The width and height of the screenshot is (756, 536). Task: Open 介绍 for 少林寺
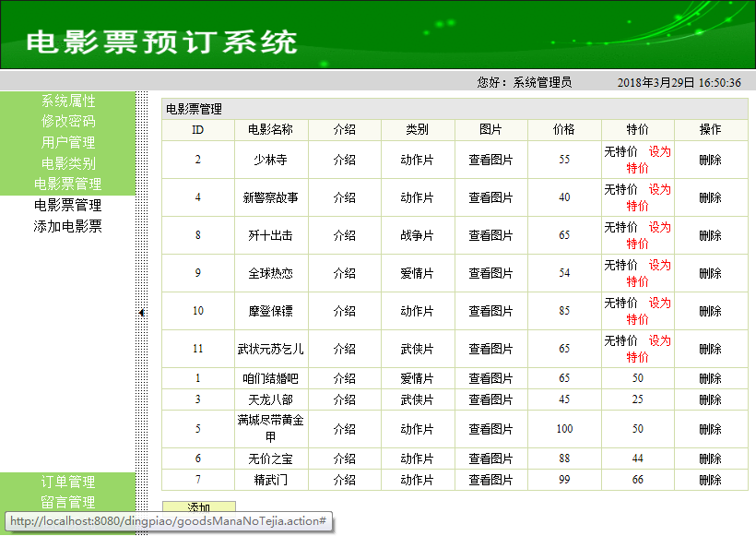344,160
